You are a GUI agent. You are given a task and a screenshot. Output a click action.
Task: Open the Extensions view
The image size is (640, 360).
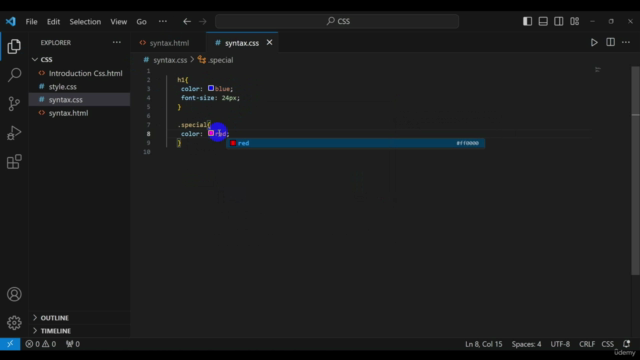[x=14, y=162]
